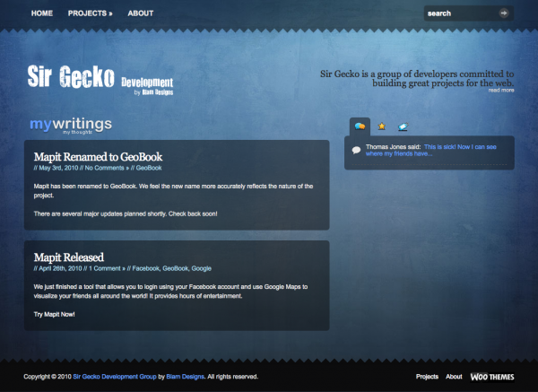Image resolution: width=538 pixels, height=392 pixels.
Task: Open the About page from top navigation
Action: pos(140,13)
